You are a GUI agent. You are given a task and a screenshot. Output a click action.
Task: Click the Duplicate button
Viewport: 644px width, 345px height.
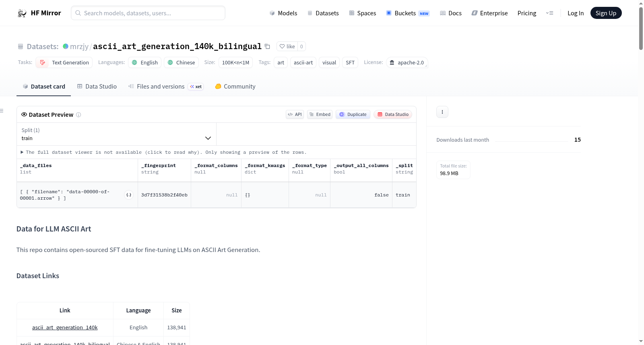[353, 114]
